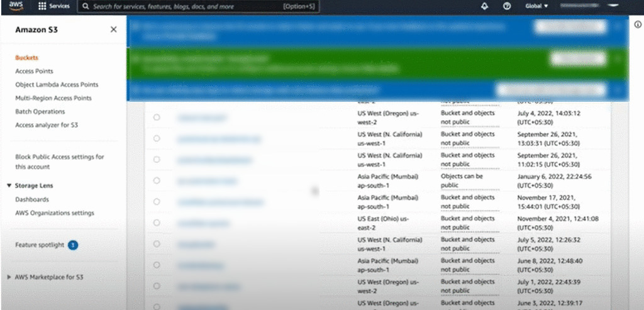Click 'Objects can be public' access cell
The image size is (644, 310).
point(462,180)
